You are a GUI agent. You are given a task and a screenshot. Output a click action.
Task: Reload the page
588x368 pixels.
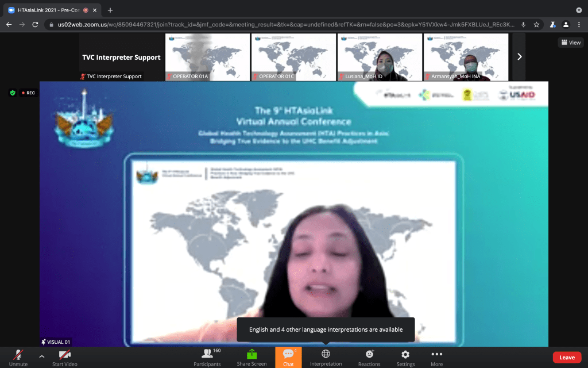(x=35, y=25)
